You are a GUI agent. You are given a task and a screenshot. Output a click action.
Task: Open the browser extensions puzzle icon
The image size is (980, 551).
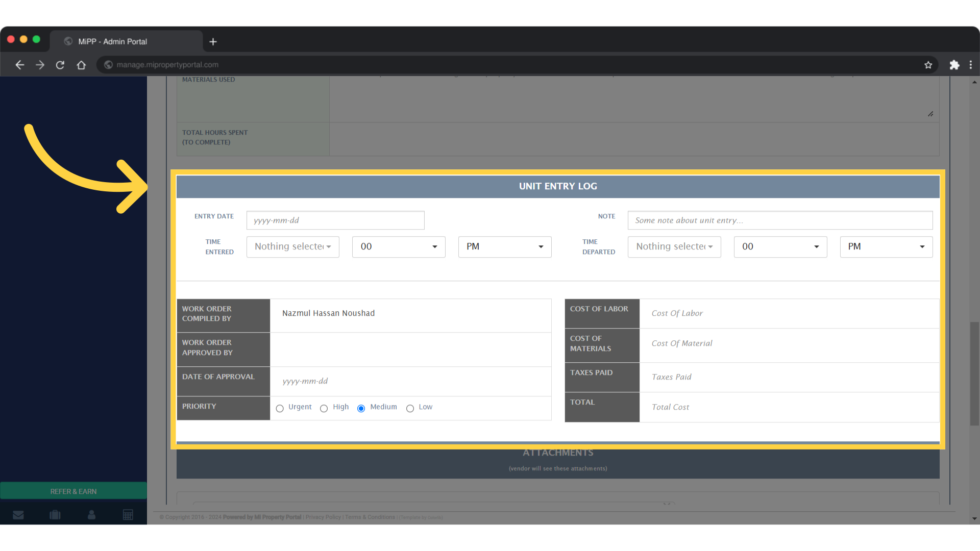[x=954, y=65]
